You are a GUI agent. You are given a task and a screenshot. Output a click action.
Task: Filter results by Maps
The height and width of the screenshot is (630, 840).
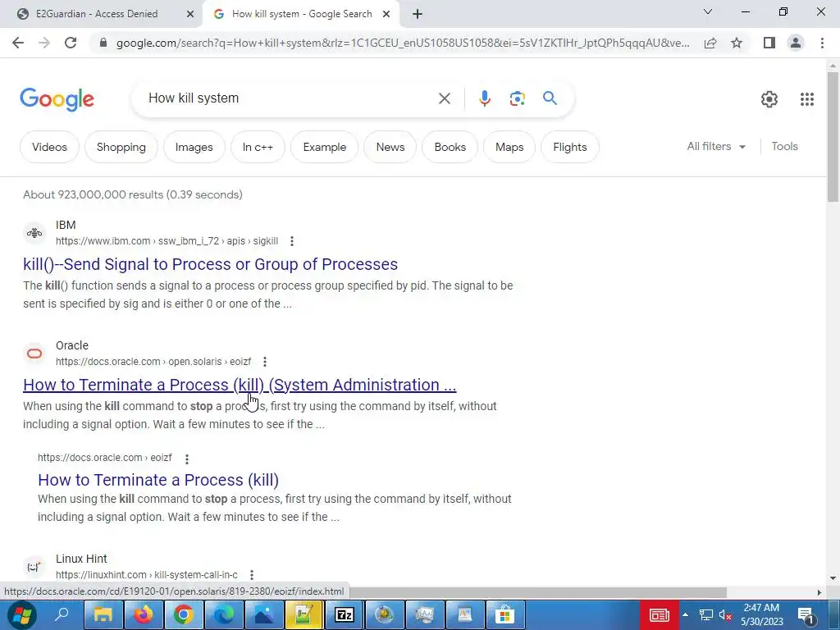[509, 147]
